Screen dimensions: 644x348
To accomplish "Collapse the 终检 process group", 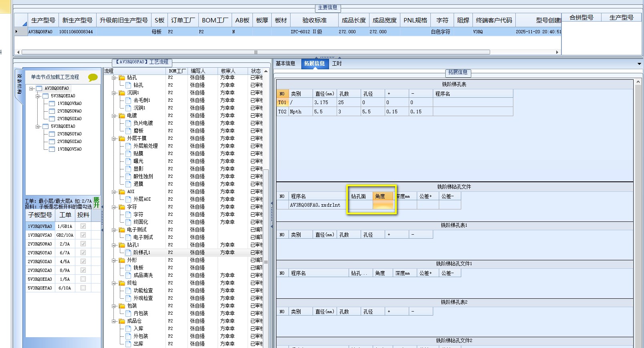I will click(x=114, y=283).
